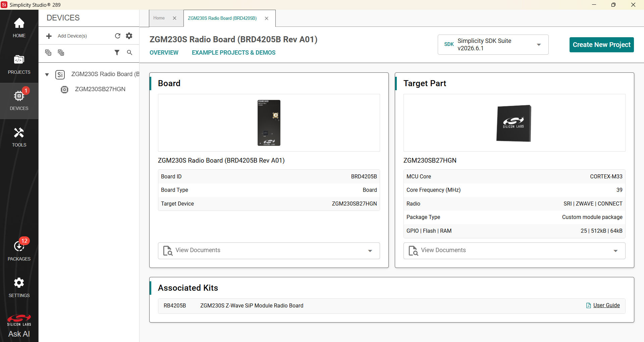Click the Add Device(s) plus icon

point(49,36)
